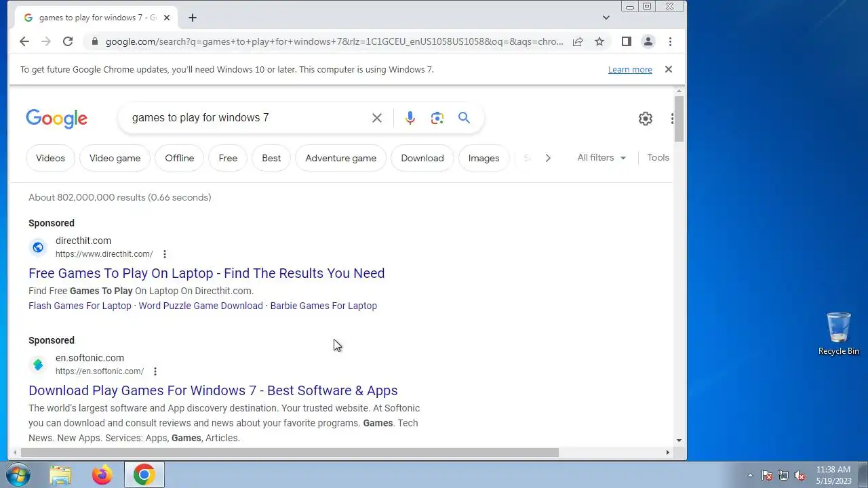Open en.softonic.com ad options menu
Screen dimensions: 868x488
(155, 371)
